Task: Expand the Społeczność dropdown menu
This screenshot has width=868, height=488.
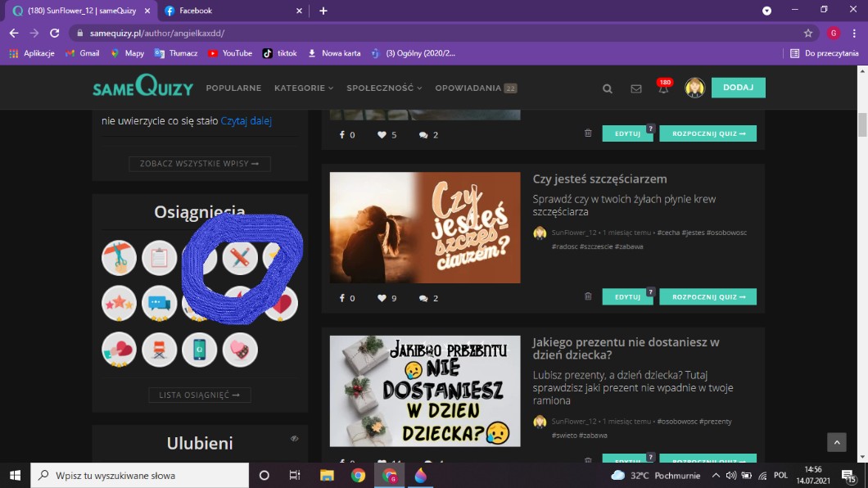Action: [384, 88]
